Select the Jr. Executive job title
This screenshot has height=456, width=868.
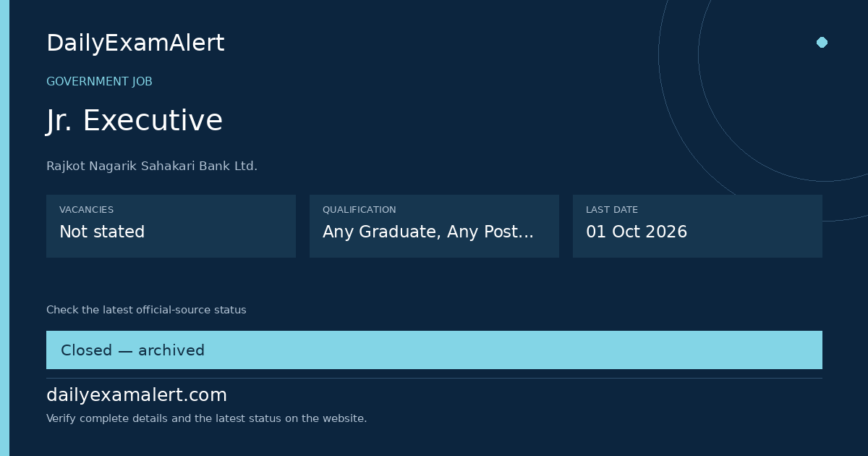(135, 120)
